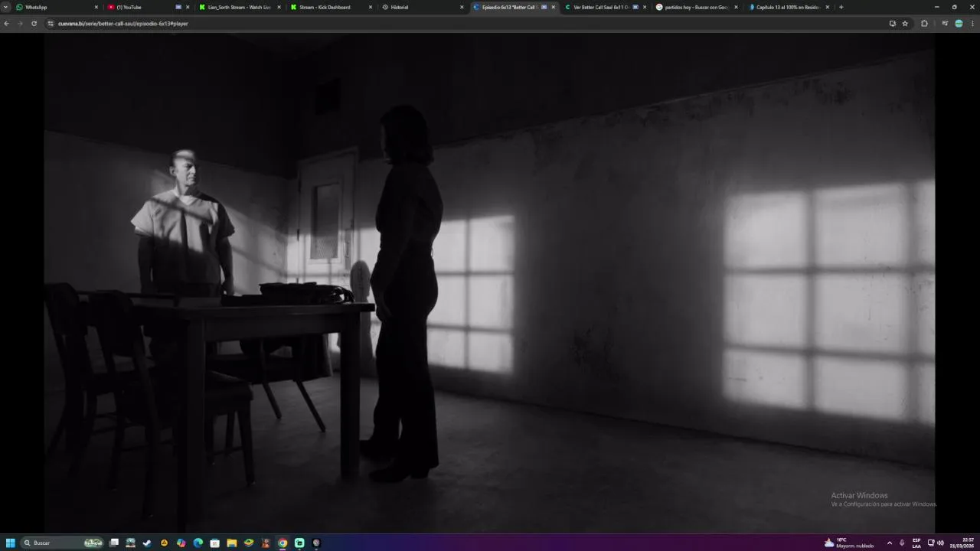Open the browser profile avatar
This screenshot has height=551, width=980.
click(959, 24)
